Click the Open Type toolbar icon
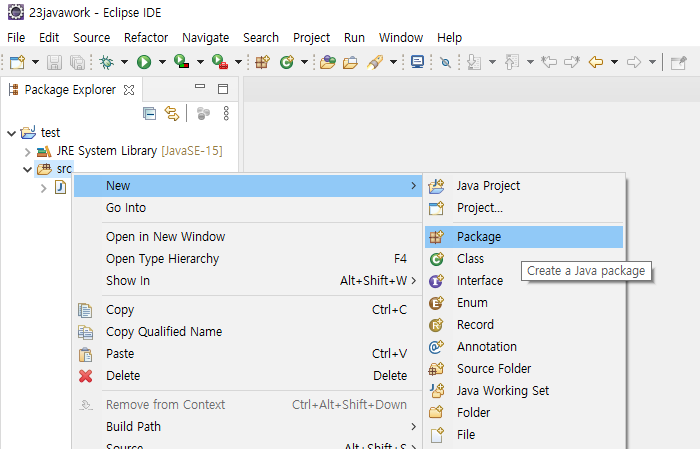This screenshot has width=700, height=449. click(x=328, y=62)
